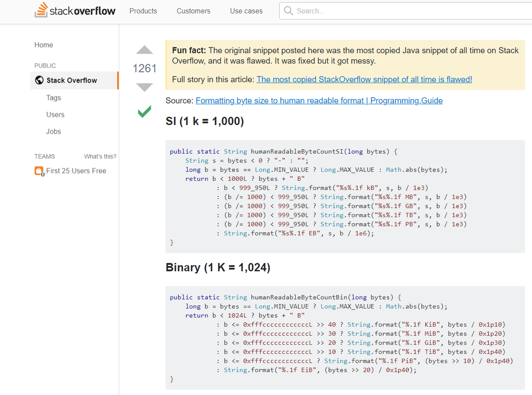Click the green accepted answer checkmark
Image resolution: width=532 pixels, height=395 pixels.
pyautogui.click(x=145, y=112)
